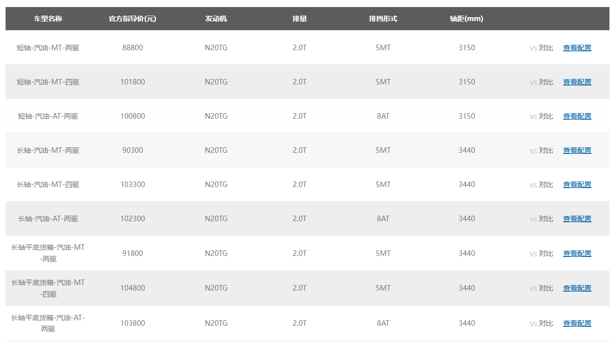The height and width of the screenshot is (364, 616).
Task: Add 长轴-汽油-MT-四驱 to VS 对比
Action: click(x=541, y=185)
